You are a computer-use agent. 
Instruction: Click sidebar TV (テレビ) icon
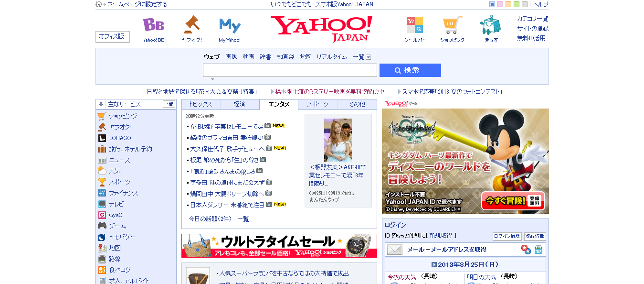(x=102, y=204)
